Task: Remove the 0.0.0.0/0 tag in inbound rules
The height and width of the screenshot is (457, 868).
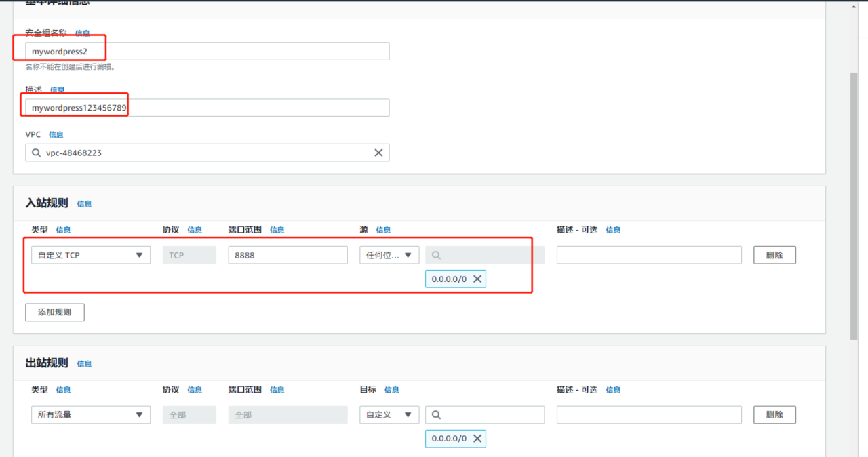Action: click(x=477, y=279)
